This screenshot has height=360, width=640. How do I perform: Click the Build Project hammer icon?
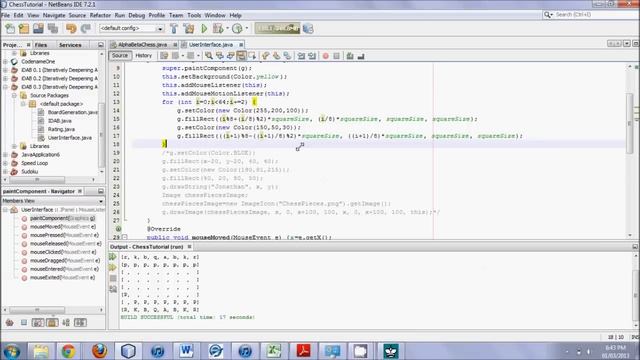pyautogui.click(x=174, y=29)
